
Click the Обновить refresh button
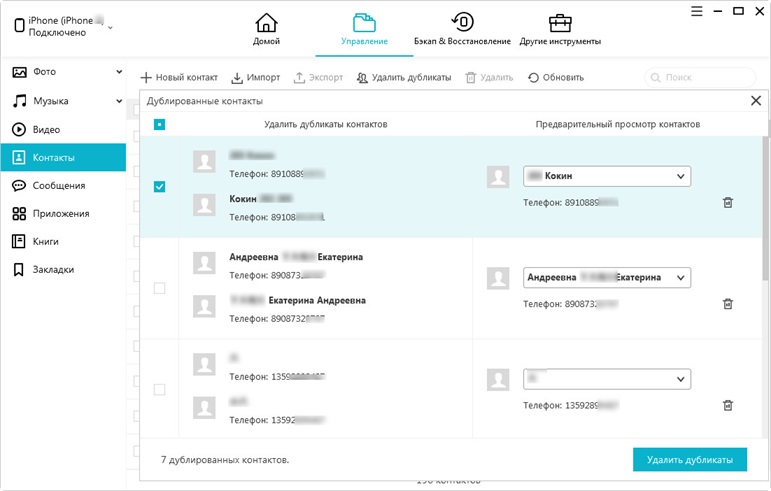point(556,77)
